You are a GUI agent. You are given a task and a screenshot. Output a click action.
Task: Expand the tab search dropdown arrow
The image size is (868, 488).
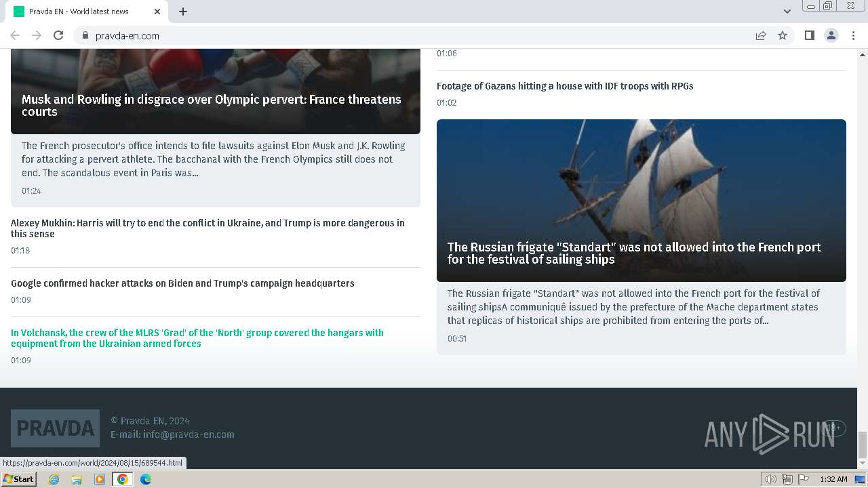pyautogui.click(x=787, y=12)
